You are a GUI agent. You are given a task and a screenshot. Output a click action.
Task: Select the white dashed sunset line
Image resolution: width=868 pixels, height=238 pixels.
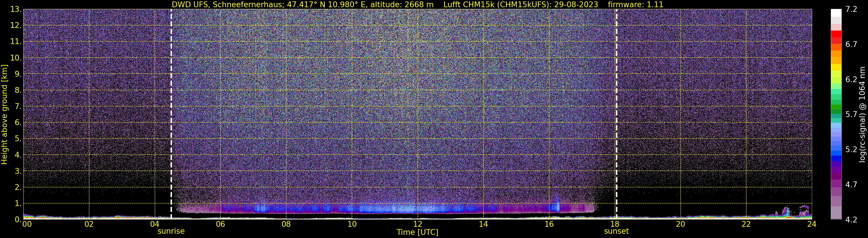pos(616,114)
